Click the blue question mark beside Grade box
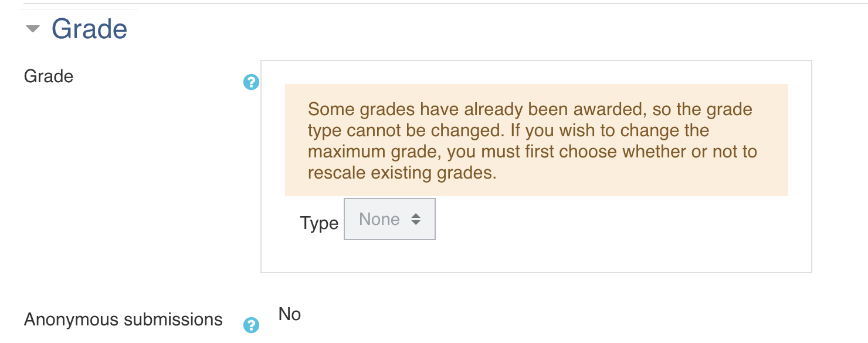 coord(251,82)
